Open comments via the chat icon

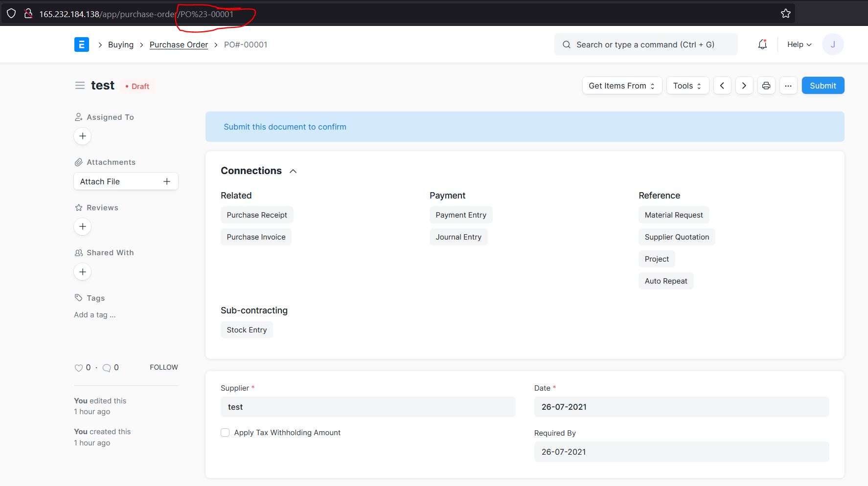point(106,368)
